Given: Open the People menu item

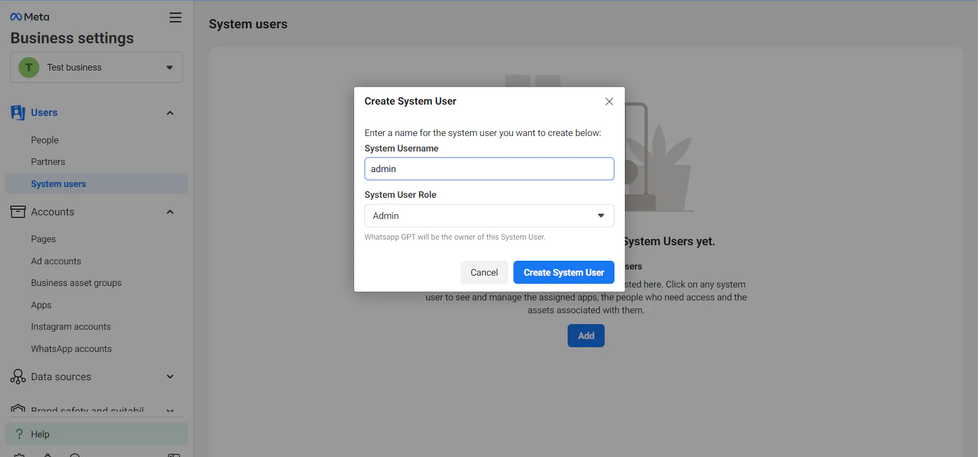Looking at the screenshot, I should click(x=45, y=140).
